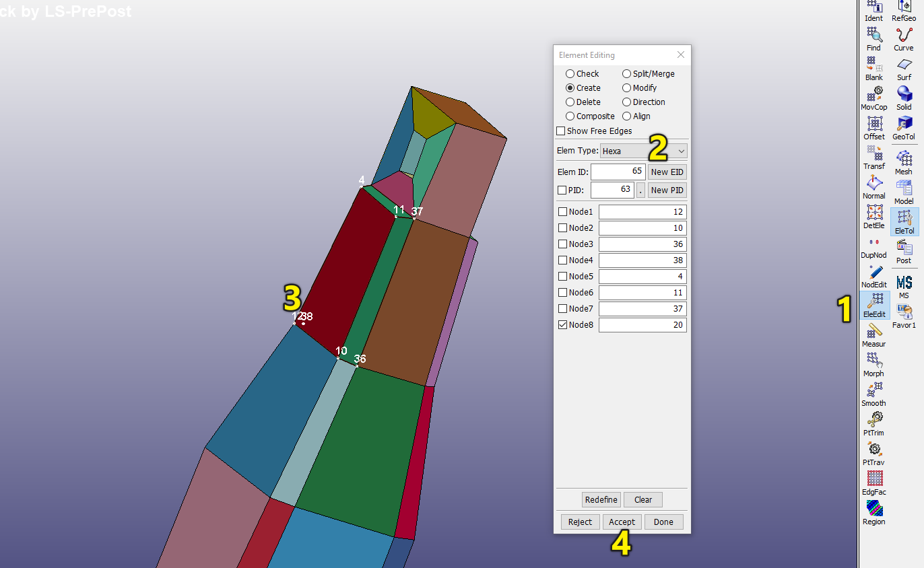Tick the Node5 checkbox
Viewport: 924px width, 568px height.
click(562, 277)
